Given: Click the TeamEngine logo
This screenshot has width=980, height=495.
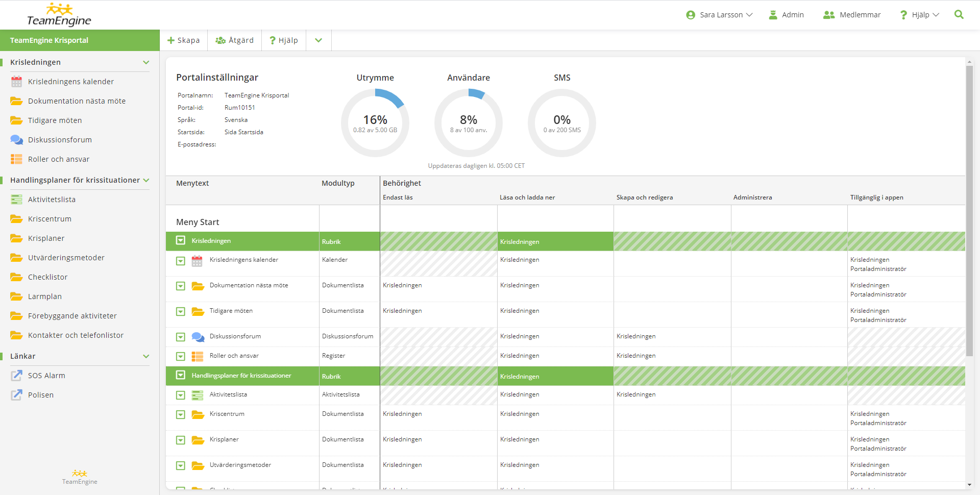Looking at the screenshot, I should [59, 15].
